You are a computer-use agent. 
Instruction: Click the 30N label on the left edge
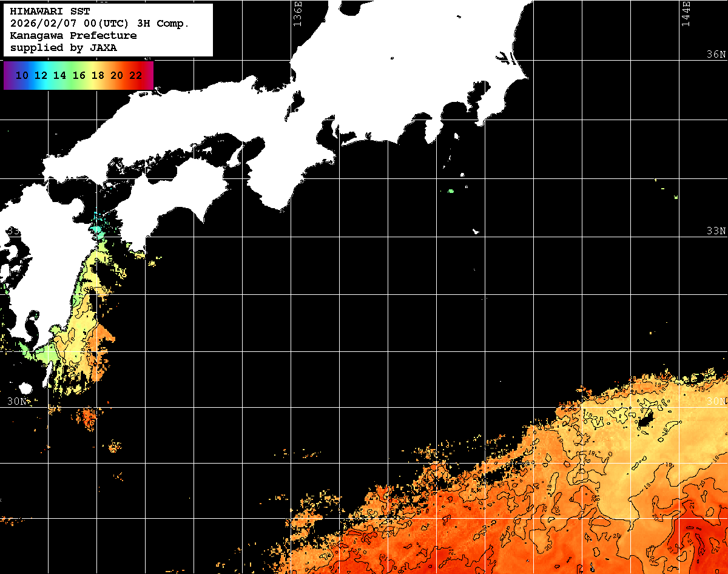click(16, 401)
